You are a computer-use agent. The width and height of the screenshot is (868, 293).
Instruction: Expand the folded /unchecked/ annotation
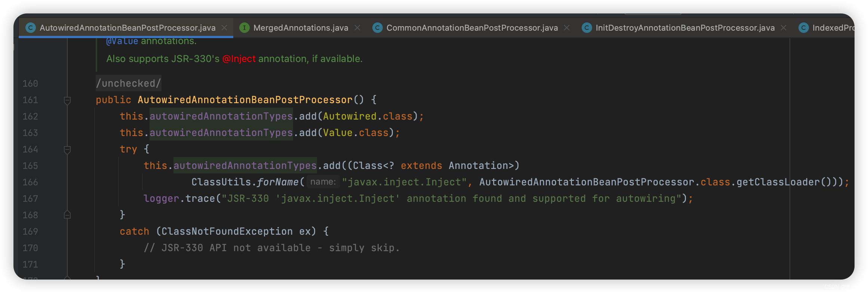point(129,83)
